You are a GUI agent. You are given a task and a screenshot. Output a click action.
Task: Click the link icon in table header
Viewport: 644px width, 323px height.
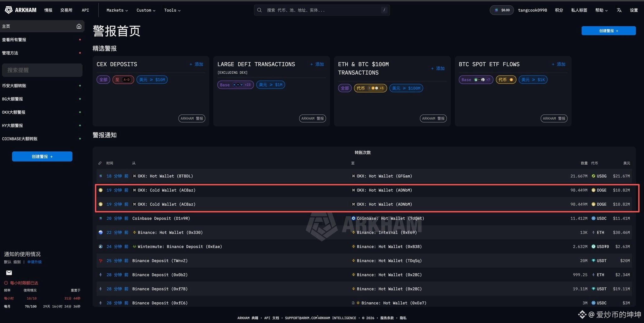click(x=100, y=163)
